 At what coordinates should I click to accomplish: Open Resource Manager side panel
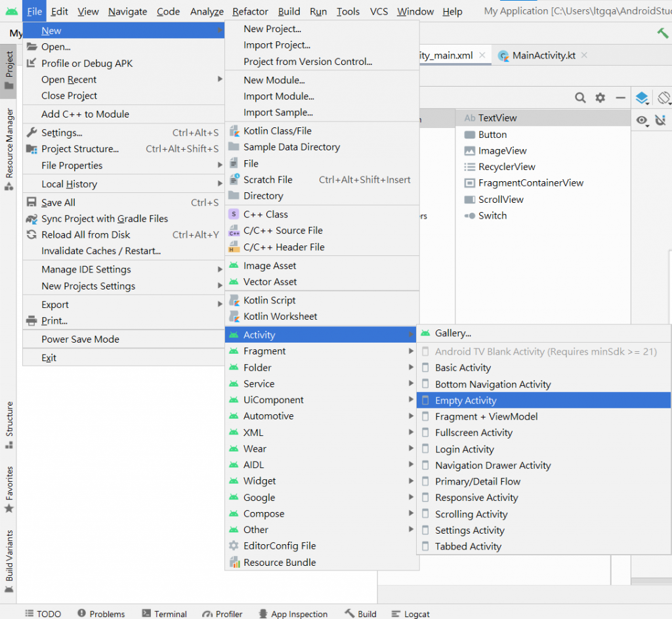pos(9,149)
